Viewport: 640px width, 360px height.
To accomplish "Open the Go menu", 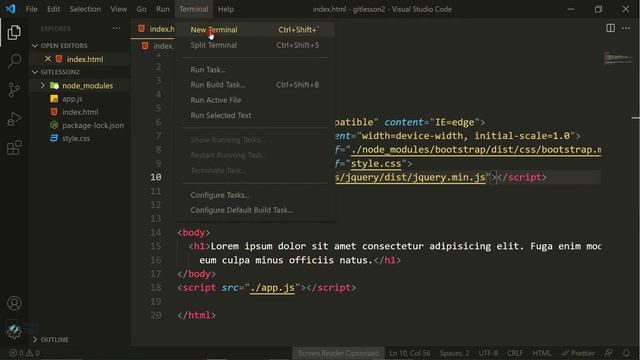I will [141, 9].
